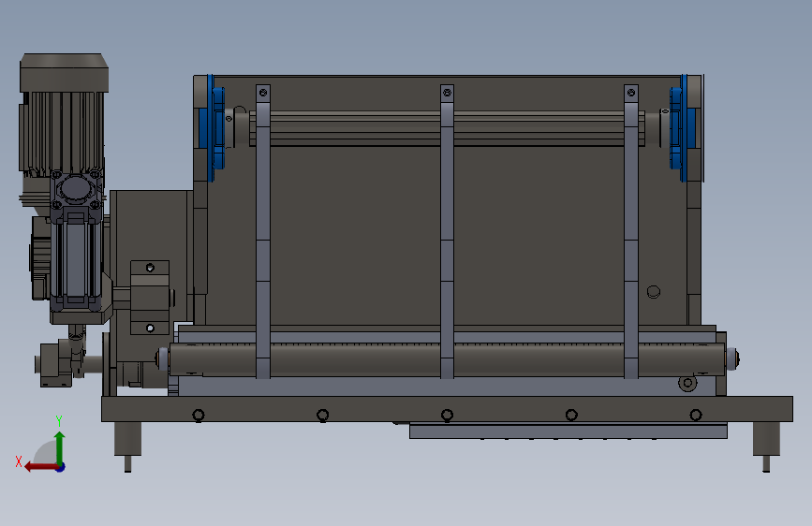Select the pillow block bearing housing
Viewport: 812px width, 526px height.
(150, 298)
